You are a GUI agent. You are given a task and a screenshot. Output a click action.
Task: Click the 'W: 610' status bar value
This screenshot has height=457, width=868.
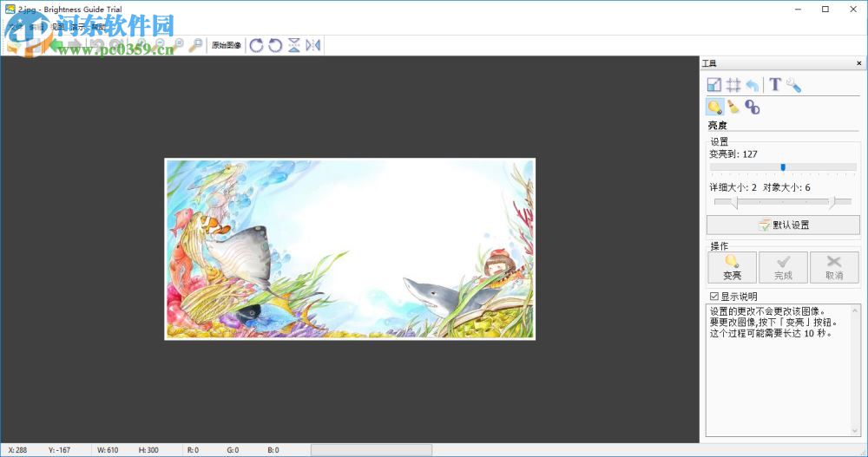tap(108, 450)
